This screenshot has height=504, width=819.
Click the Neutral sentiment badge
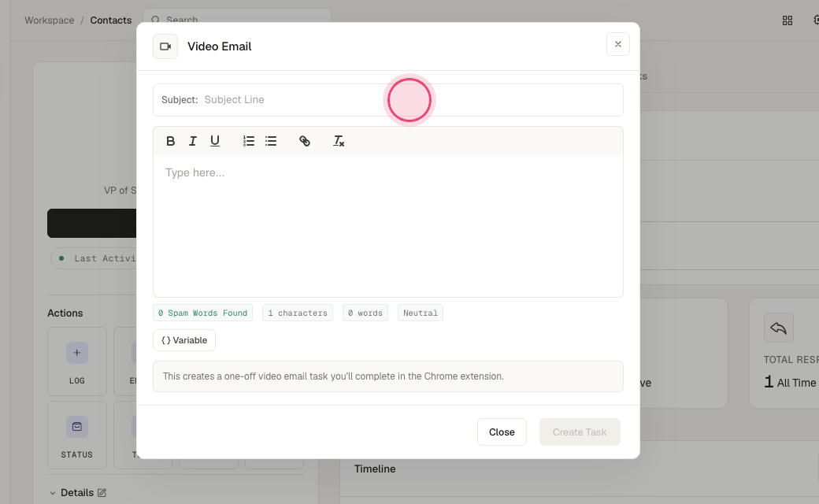tap(421, 313)
